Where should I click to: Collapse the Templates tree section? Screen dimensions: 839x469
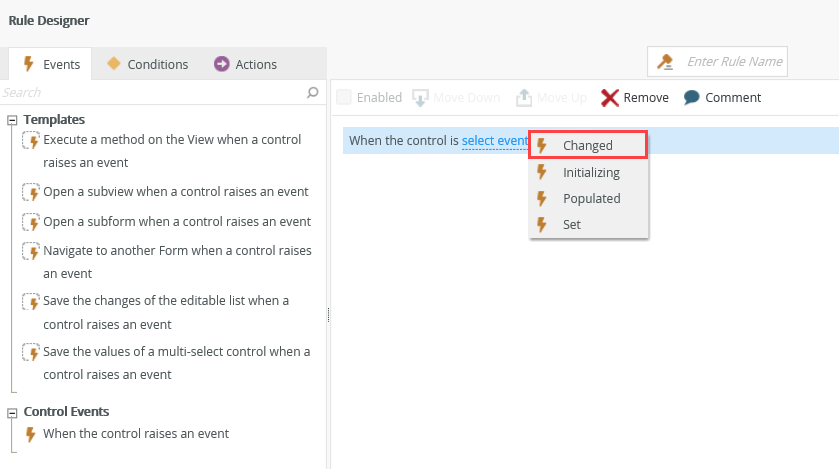(x=12, y=120)
